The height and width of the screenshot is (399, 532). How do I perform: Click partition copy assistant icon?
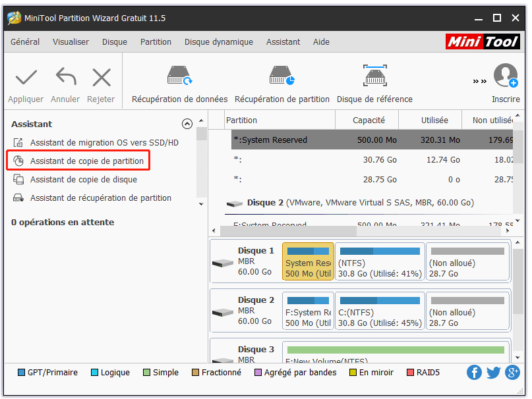pyautogui.click(x=18, y=161)
